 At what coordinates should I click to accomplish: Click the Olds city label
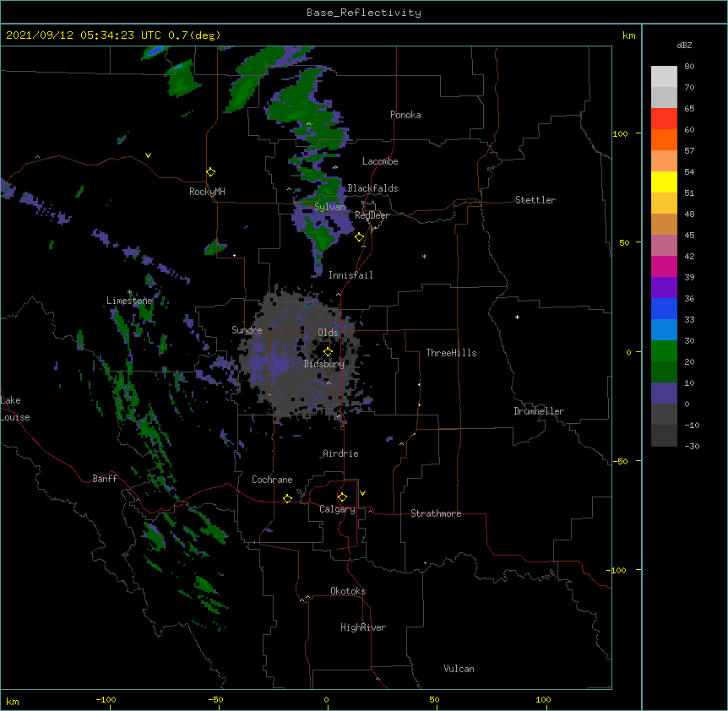pyautogui.click(x=328, y=333)
